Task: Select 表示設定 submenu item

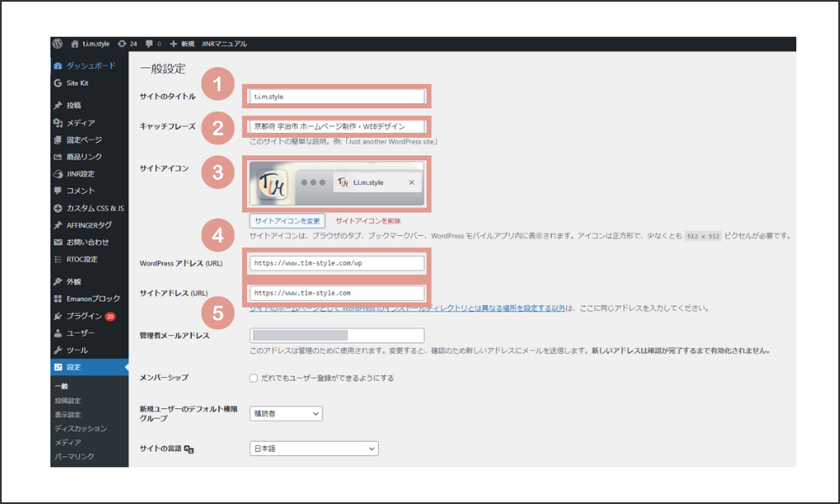Action: point(67,415)
